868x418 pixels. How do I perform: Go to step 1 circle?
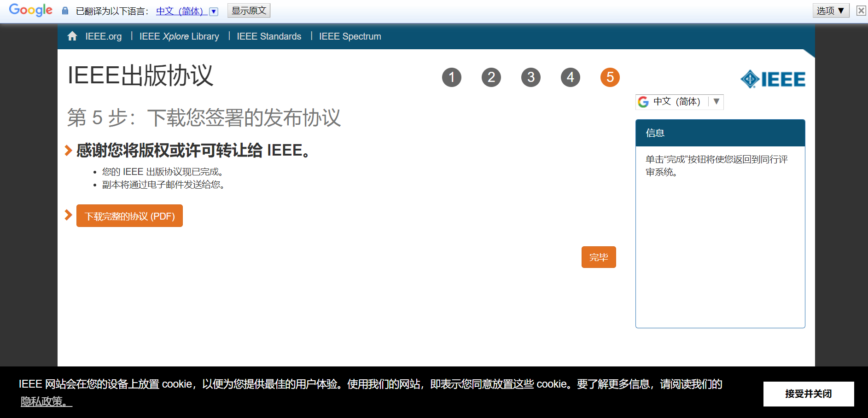[x=452, y=77]
